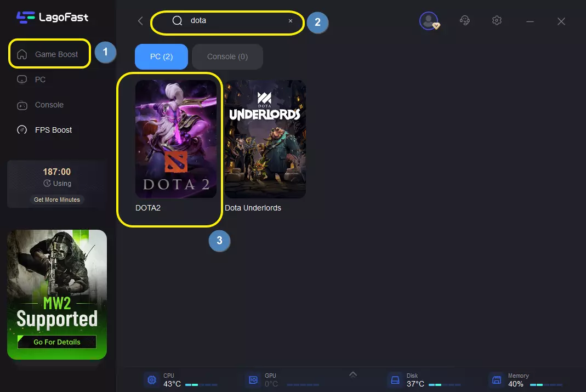
Task: Select the DOTA 2 game thumbnail
Action: click(176, 139)
